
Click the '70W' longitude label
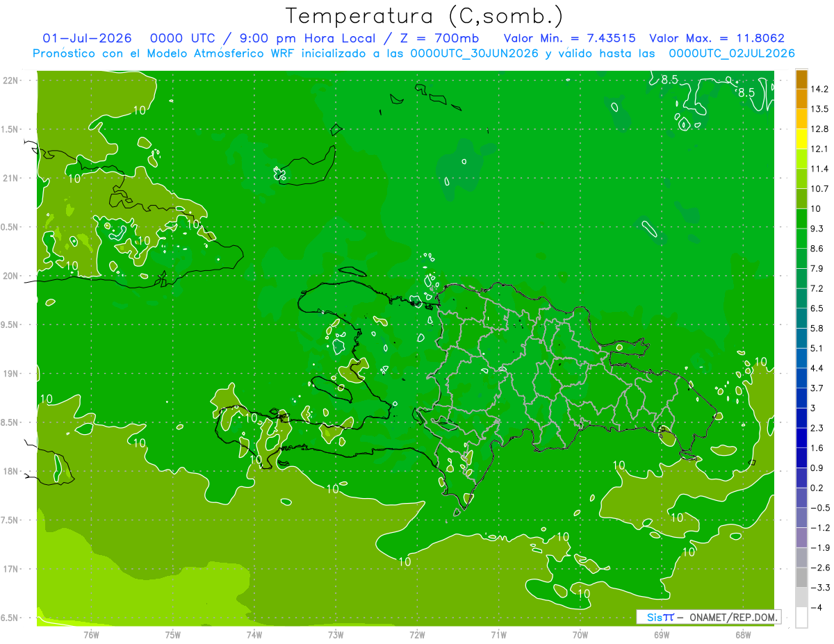(x=580, y=634)
